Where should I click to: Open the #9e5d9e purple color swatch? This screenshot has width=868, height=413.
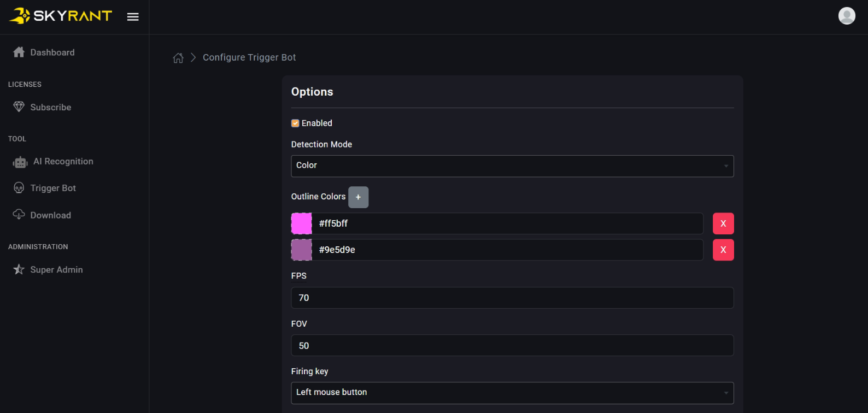coord(302,250)
